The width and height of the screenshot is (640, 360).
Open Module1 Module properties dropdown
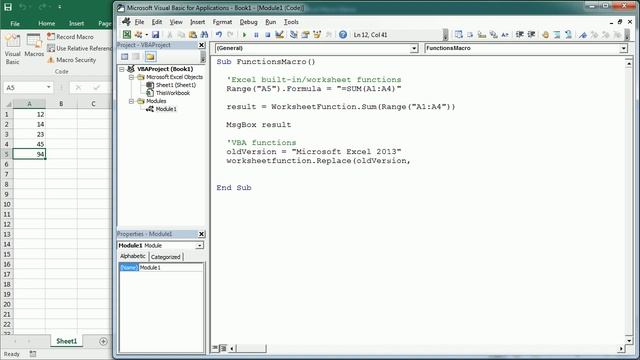pos(199,245)
